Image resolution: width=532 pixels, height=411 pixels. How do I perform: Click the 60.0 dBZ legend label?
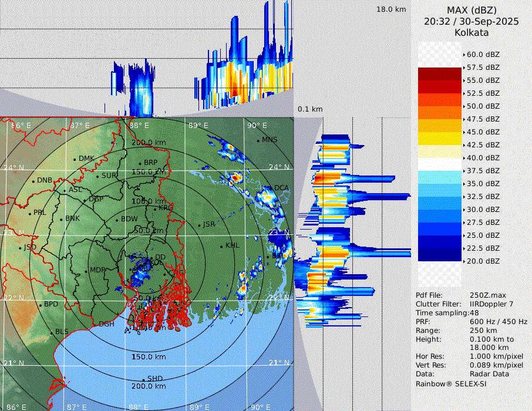(483, 54)
